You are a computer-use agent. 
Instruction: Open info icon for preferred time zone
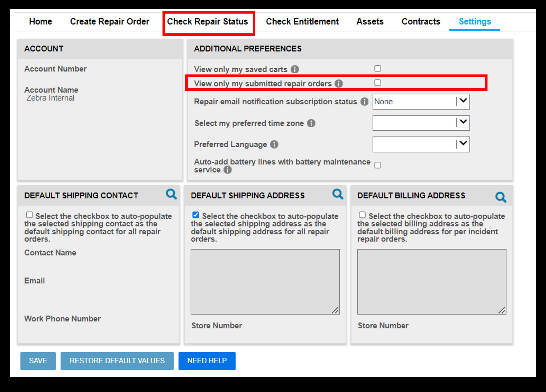(x=311, y=123)
